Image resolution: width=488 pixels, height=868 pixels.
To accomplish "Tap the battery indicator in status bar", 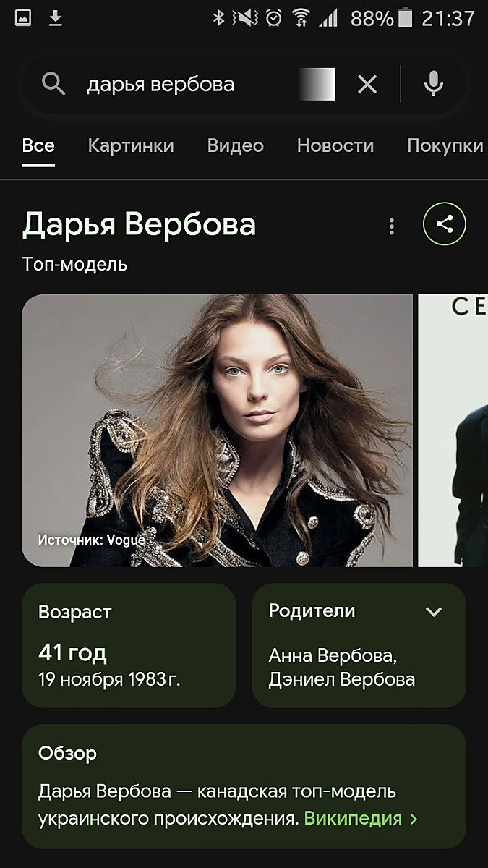I will [406, 18].
